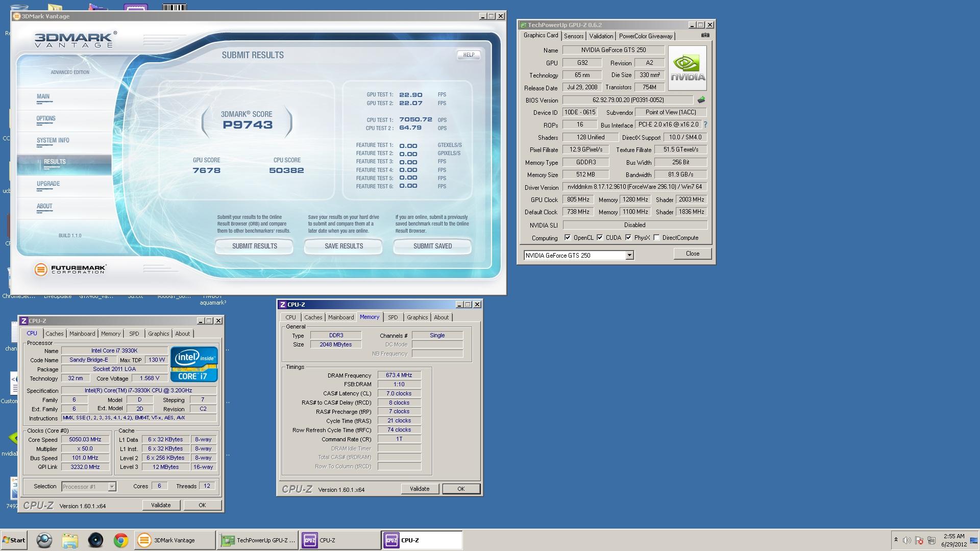The width and height of the screenshot is (980, 551).
Task: Click the GPU-Z title bar icon
Action: pyautogui.click(x=523, y=24)
